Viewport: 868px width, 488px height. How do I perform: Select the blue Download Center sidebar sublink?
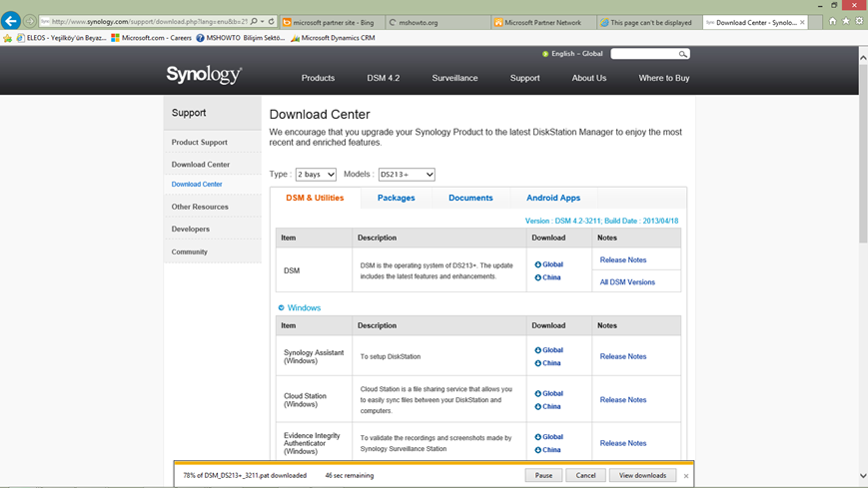(197, 185)
